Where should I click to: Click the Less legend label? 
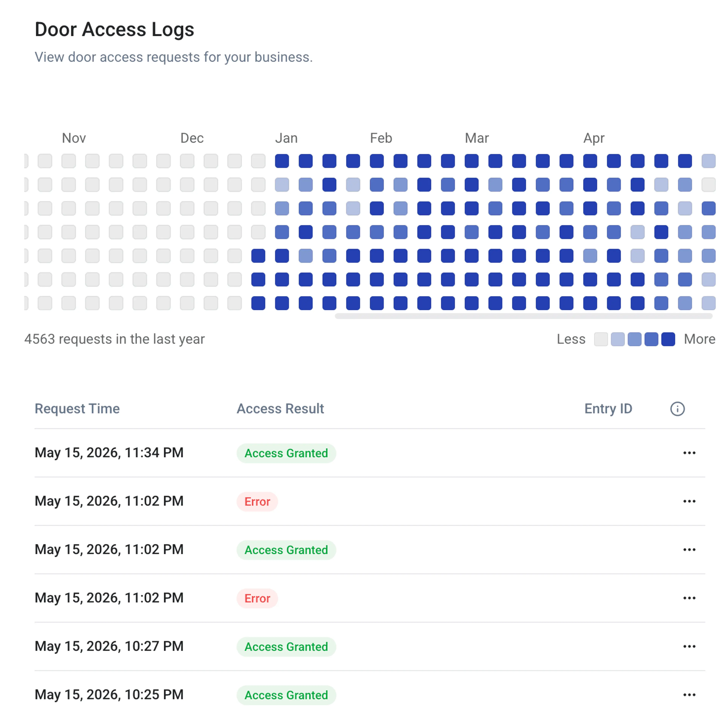(x=571, y=339)
